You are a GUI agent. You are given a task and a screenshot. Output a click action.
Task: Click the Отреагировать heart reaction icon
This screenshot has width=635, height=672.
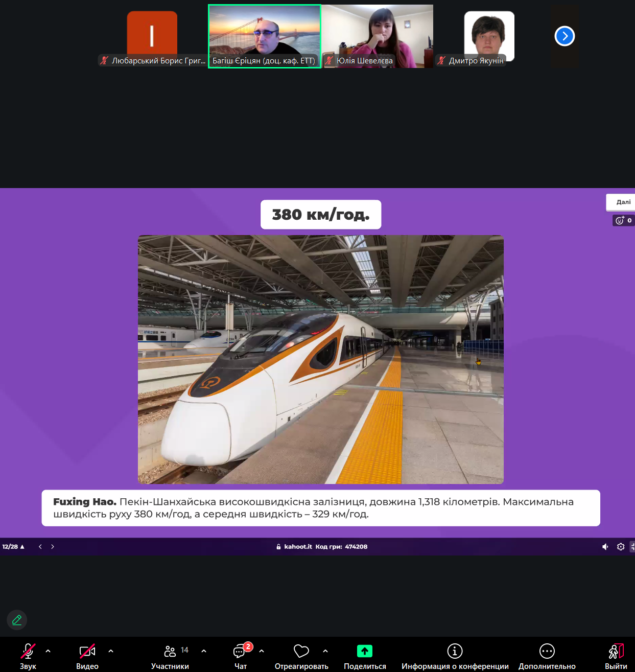301,651
